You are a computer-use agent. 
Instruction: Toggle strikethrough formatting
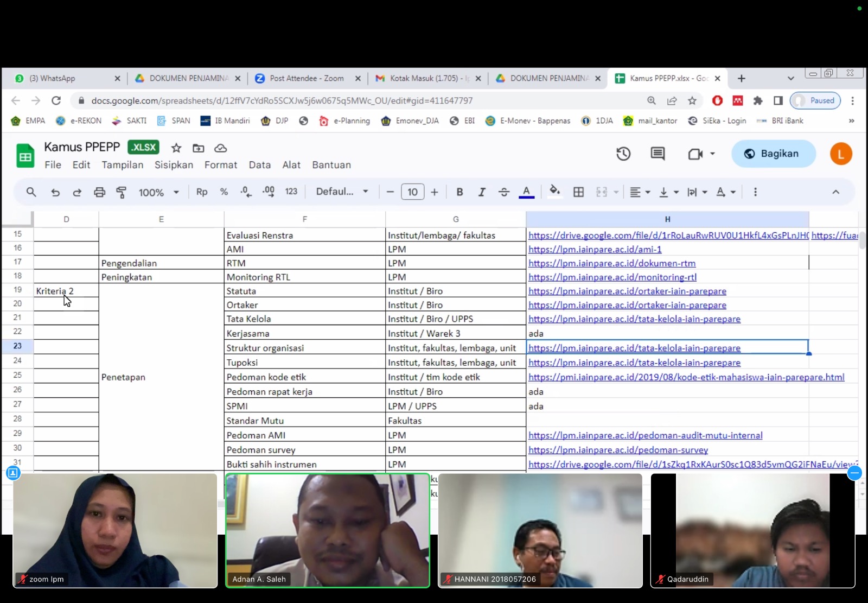pyautogui.click(x=503, y=192)
